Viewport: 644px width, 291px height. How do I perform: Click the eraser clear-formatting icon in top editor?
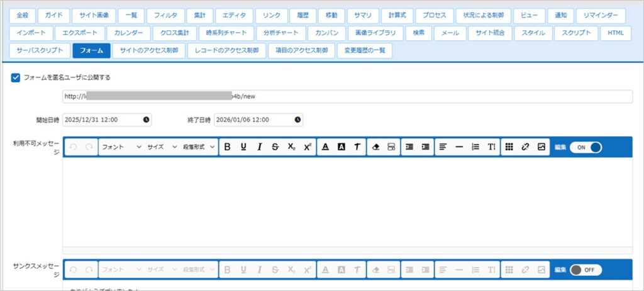click(376, 146)
